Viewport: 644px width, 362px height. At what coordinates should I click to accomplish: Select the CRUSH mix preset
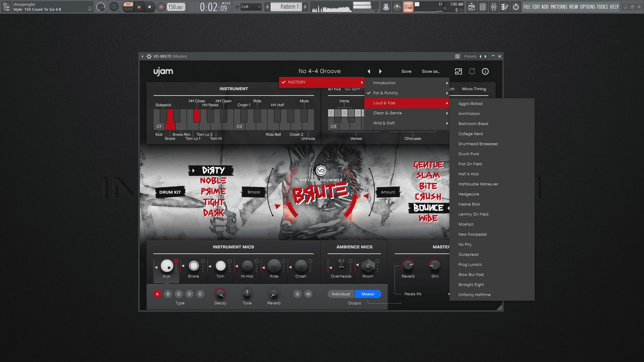428,196
